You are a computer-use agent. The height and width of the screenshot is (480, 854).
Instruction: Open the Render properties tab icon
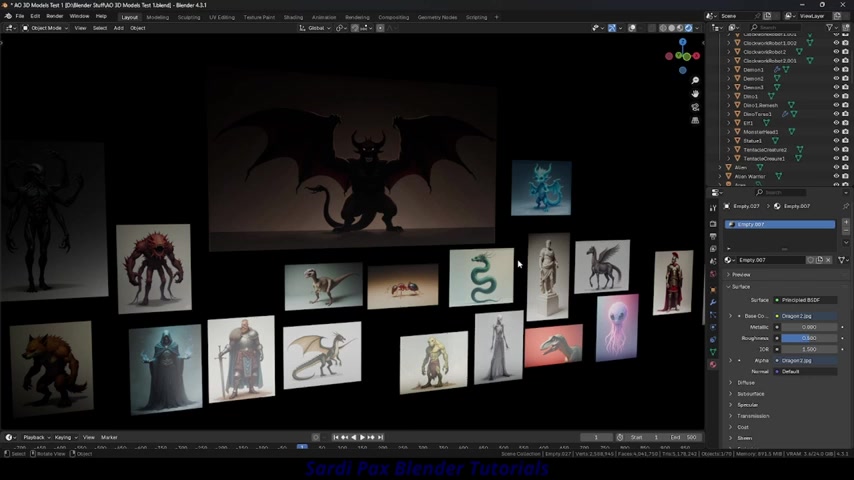tap(713, 224)
